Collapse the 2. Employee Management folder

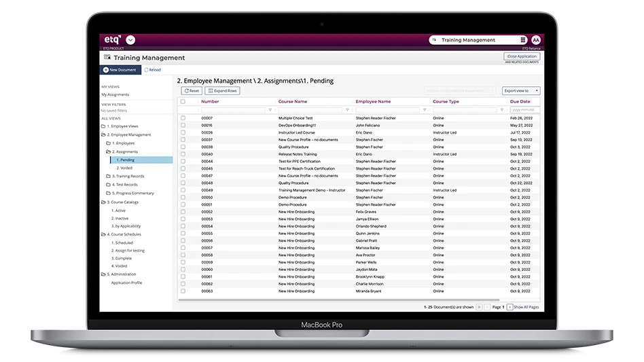tap(103, 135)
